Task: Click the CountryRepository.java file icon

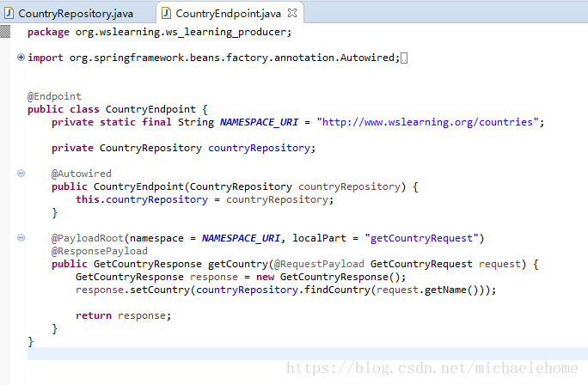Action: coord(9,14)
